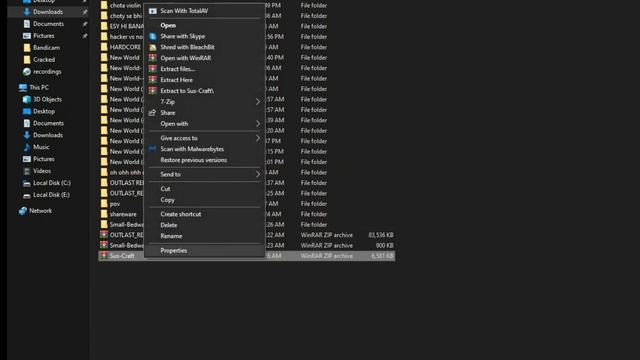Select Desktop under This PC
Image resolution: width=640 pixels, height=360 pixels.
tap(44, 111)
